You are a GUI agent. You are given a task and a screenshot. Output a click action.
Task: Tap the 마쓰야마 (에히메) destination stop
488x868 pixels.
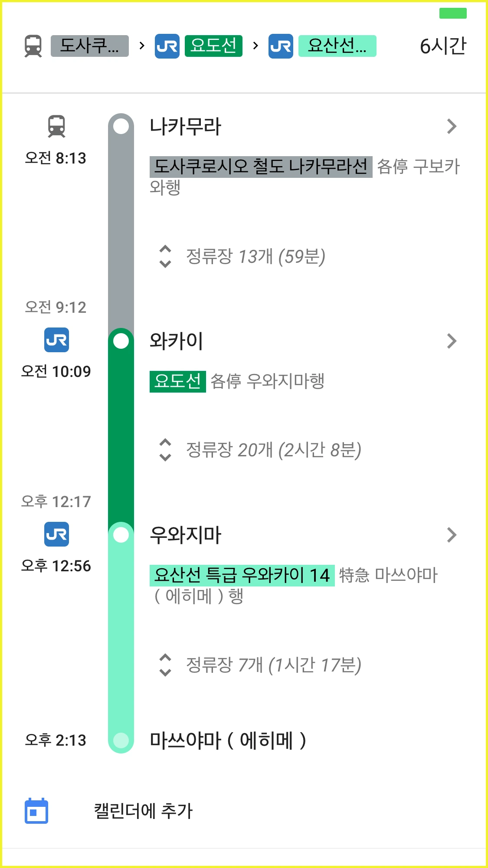click(x=228, y=740)
